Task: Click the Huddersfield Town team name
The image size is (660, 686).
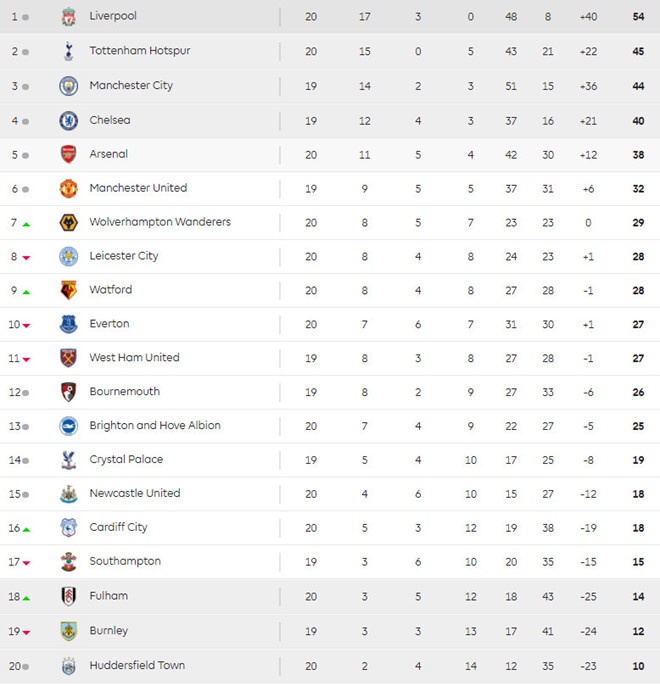Action: (x=137, y=665)
